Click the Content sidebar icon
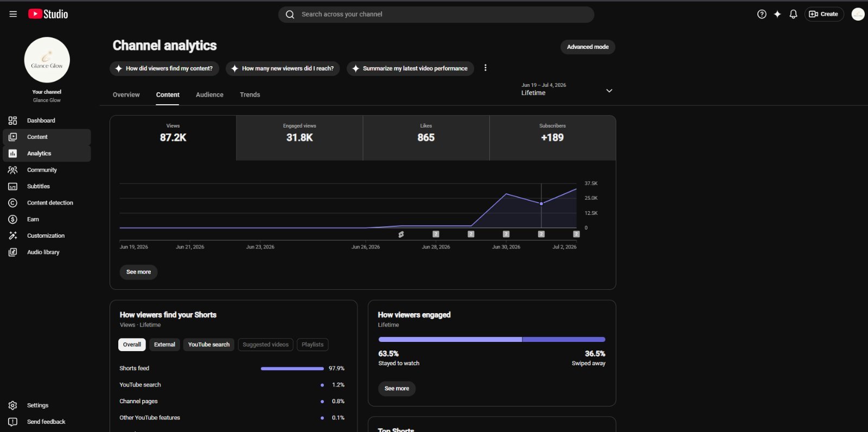 [12, 137]
